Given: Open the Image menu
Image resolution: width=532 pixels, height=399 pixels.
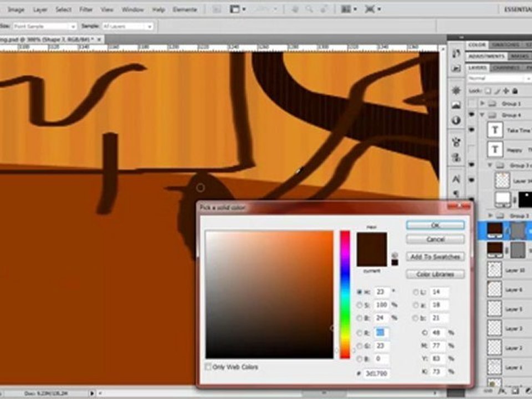Looking at the screenshot, I should 16,9.
